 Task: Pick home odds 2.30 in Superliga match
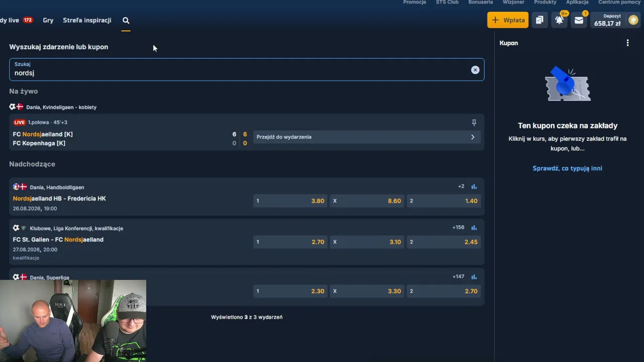coord(290,292)
